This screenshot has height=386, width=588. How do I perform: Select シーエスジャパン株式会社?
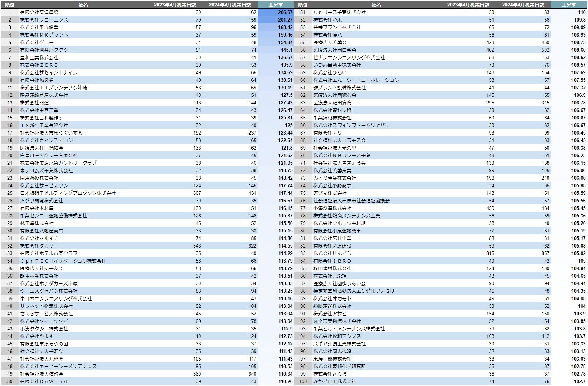[x=49, y=291]
